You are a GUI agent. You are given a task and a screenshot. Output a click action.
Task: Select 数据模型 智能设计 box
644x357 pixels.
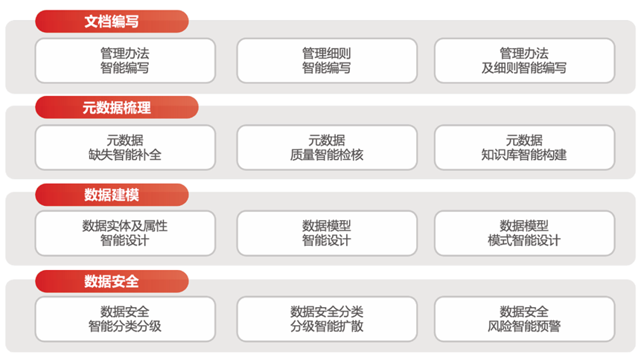(x=326, y=234)
